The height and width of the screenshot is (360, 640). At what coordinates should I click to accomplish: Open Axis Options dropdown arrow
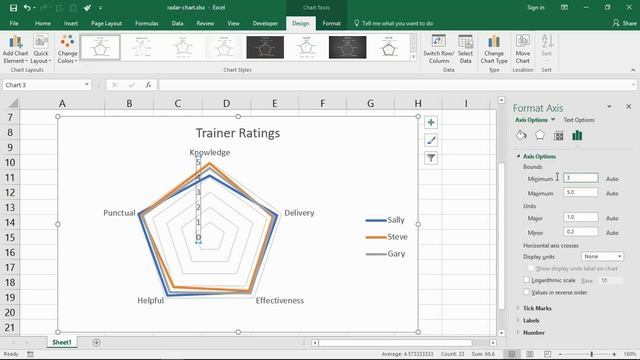coord(553,120)
